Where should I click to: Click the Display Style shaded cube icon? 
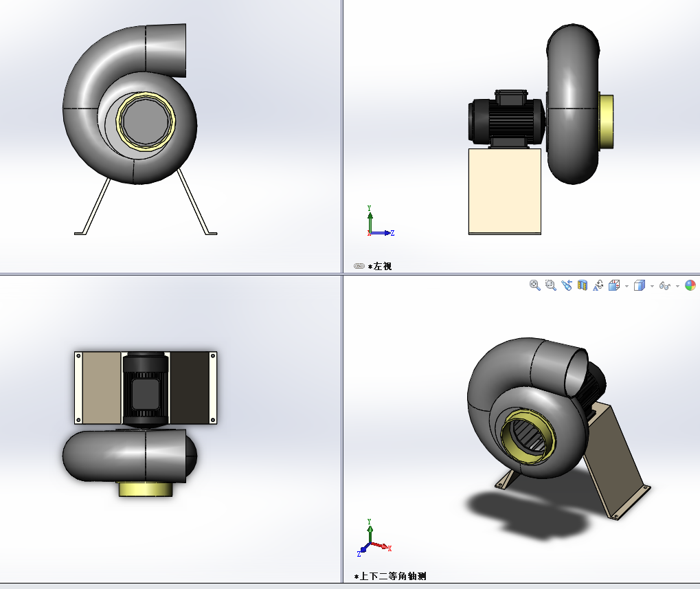[639, 285]
